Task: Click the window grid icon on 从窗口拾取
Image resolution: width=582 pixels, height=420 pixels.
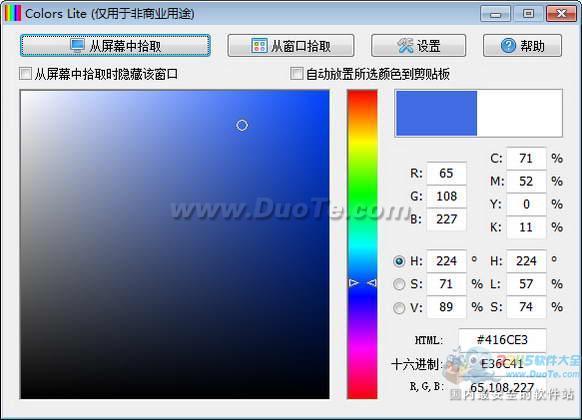Action: (x=259, y=46)
